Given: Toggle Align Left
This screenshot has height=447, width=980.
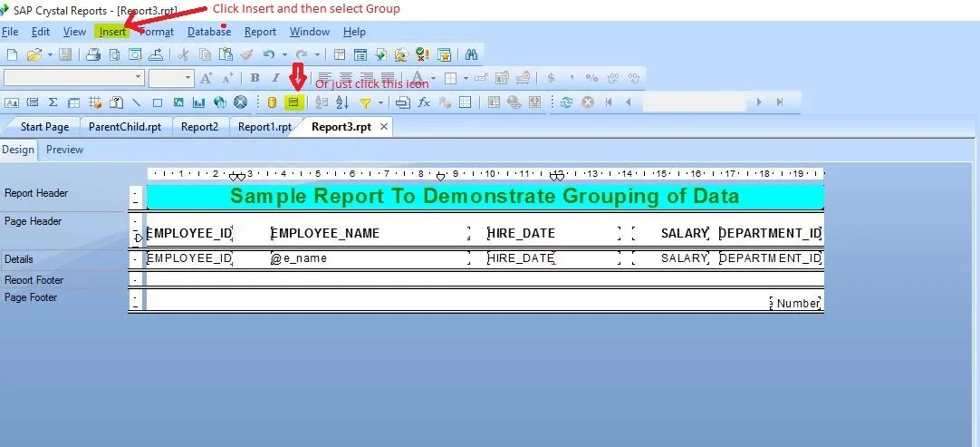Looking at the screenshot, I should click(324, 78).
